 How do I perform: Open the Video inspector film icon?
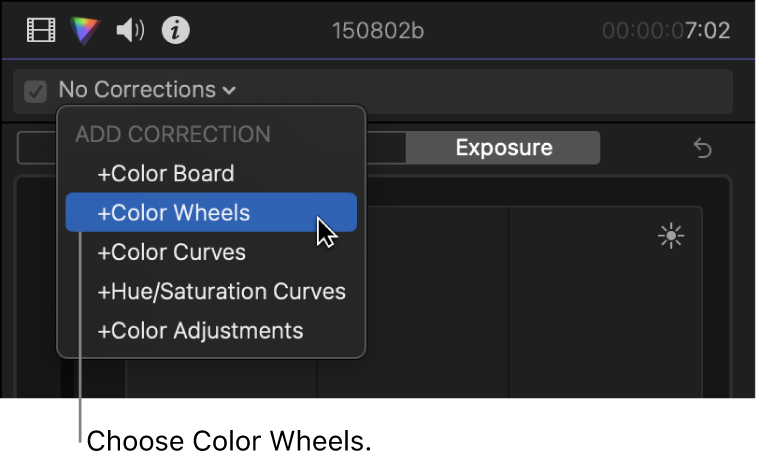[41, 31]
